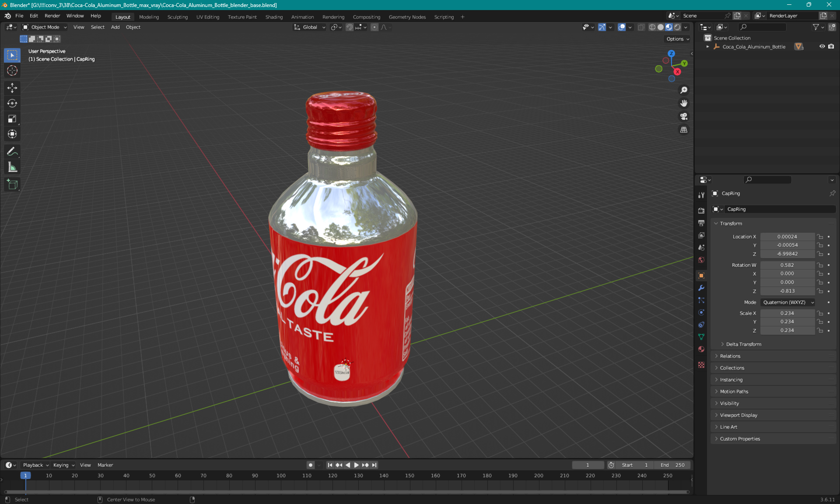The height and width of the screenshot is (504, 840).
Task: Toggle X-ray view mode
Action: (x=641, y=27)
